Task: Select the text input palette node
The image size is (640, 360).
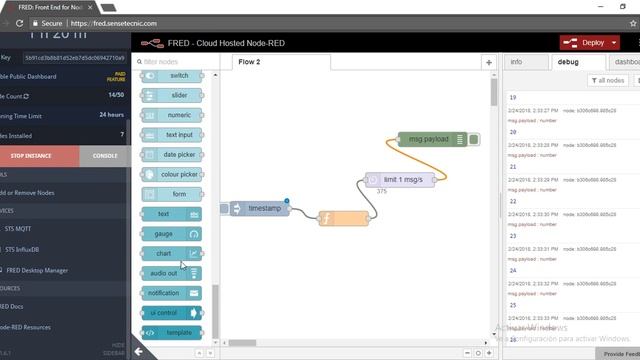Action: coord(171,135)
